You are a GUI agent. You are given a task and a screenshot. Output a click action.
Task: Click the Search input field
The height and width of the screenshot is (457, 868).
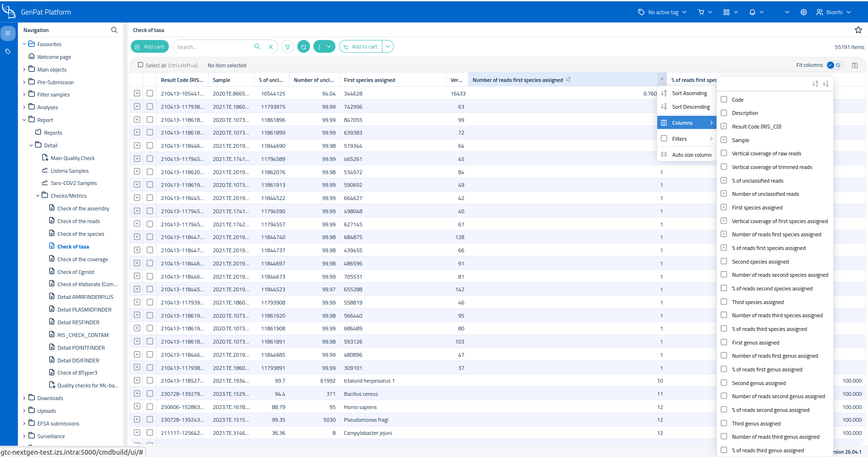tap(214, 47)
